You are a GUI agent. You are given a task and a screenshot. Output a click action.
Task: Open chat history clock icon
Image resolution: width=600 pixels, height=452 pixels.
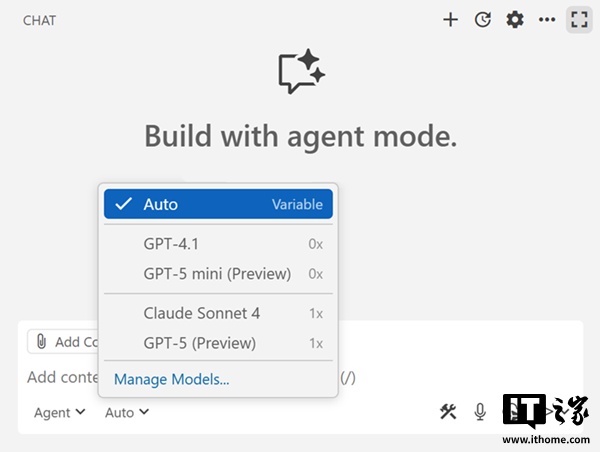click(x=482, y=19)
